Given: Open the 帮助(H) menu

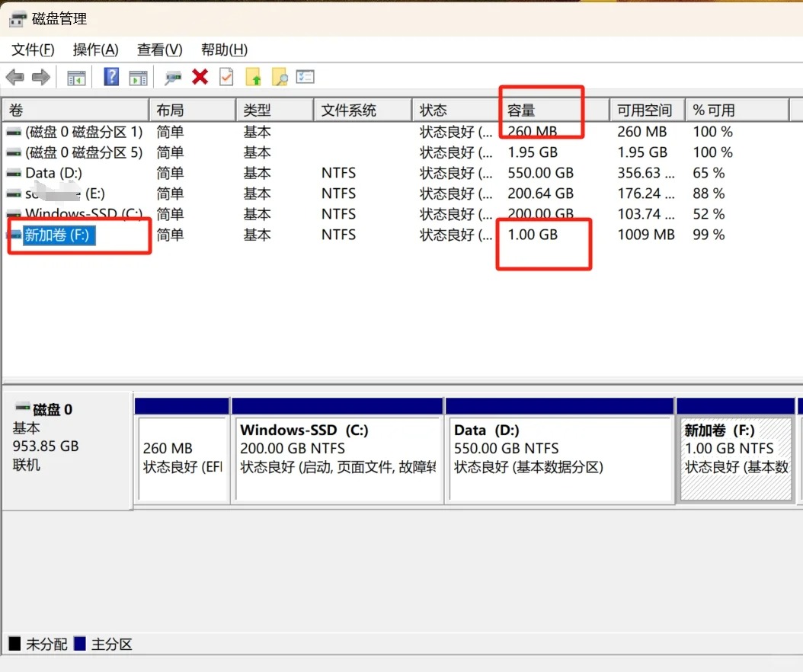Looking at the screenshot, I should [x=224, y=50].
